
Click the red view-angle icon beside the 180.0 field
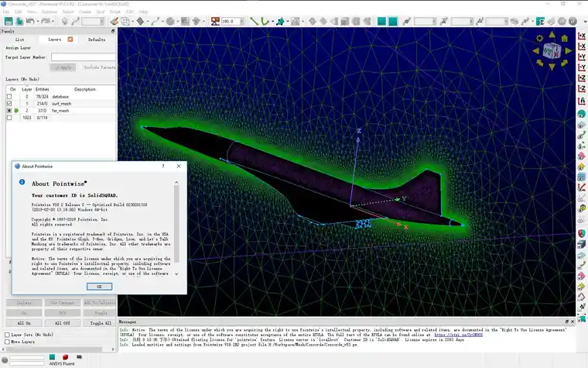coord(215,21)
